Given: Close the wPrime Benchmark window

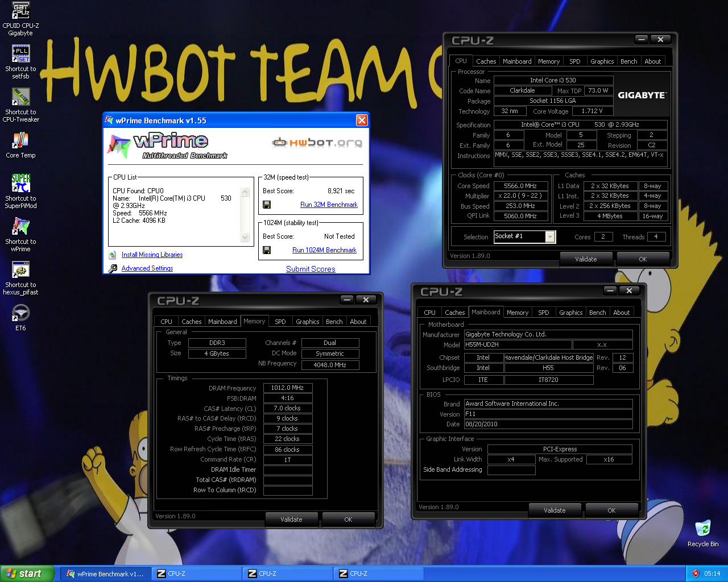Looking at the screenshot, I should click(362, 120).
